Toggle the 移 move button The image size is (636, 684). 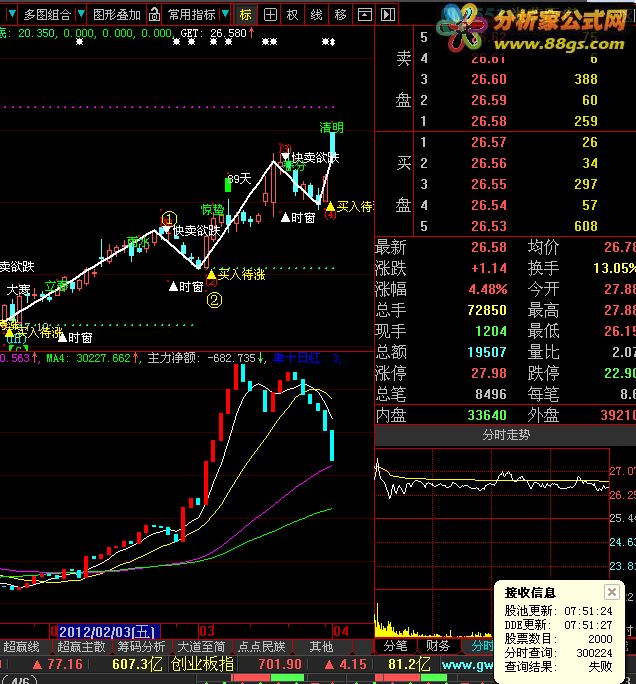point(340,15)
